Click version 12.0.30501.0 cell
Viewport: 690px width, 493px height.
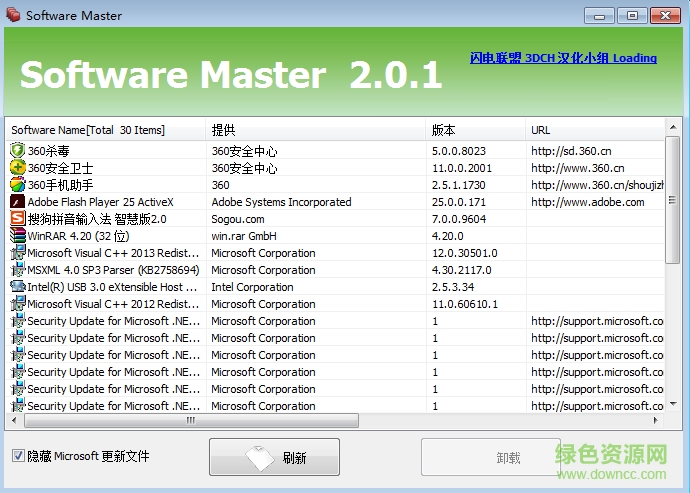click(464, 253)
